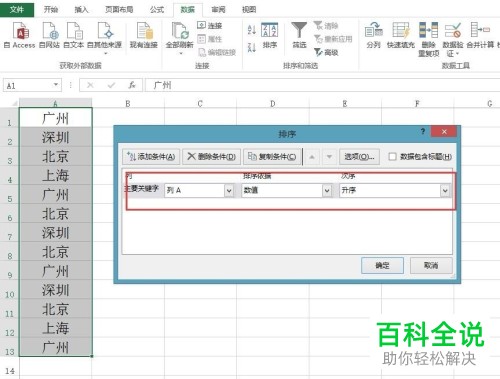Click 清除 clear filter in ribbon
The width and height of the screenshot is (500, 379).
tap(326, 25)
